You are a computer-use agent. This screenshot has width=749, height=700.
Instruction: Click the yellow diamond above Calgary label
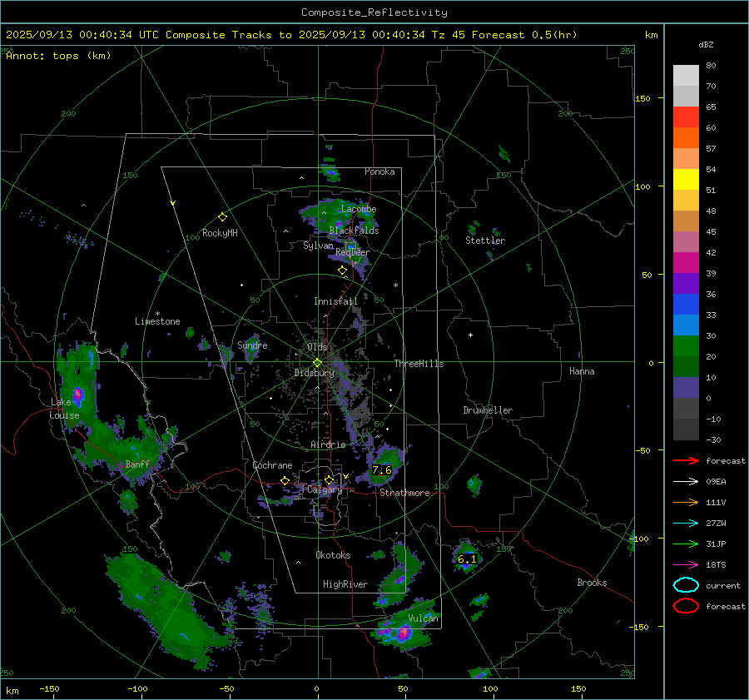click(x=329, y=479)
